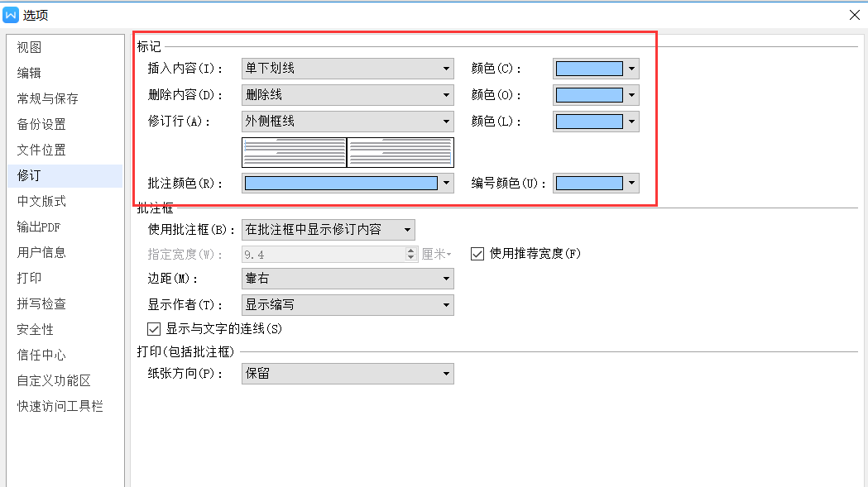Screen dimensions: 868x487
Task: Open 信任中心 in the sidebar
Action: point(41,356)
